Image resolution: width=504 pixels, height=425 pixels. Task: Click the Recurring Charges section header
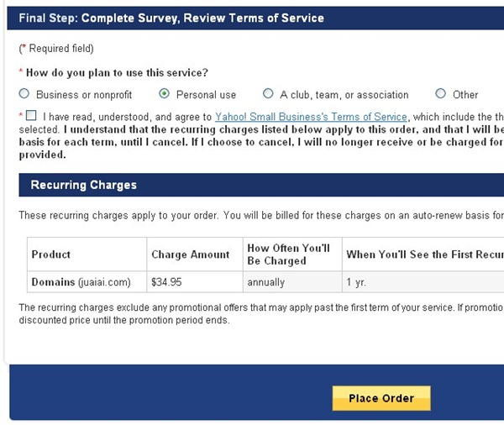(84, 185)
